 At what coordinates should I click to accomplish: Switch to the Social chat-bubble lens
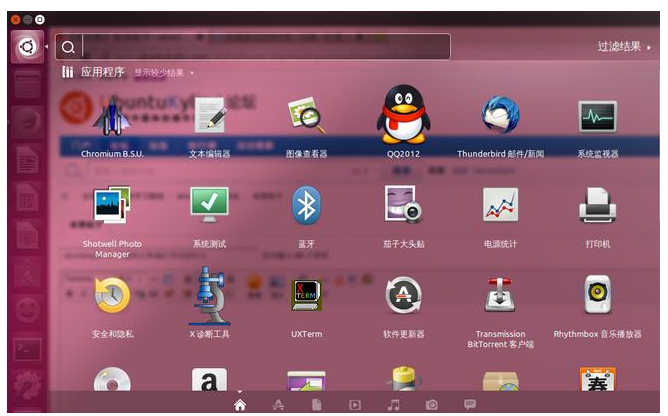point(470,404)
